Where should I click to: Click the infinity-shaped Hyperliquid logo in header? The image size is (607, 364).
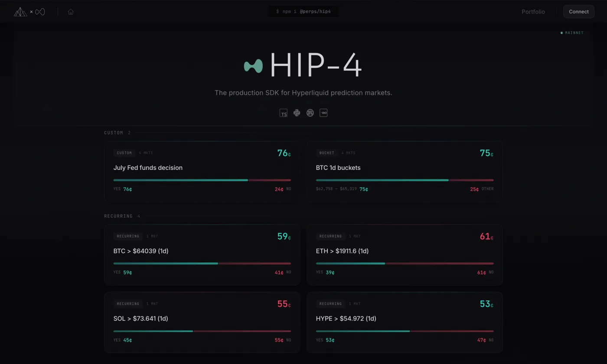tap(40, 12)
